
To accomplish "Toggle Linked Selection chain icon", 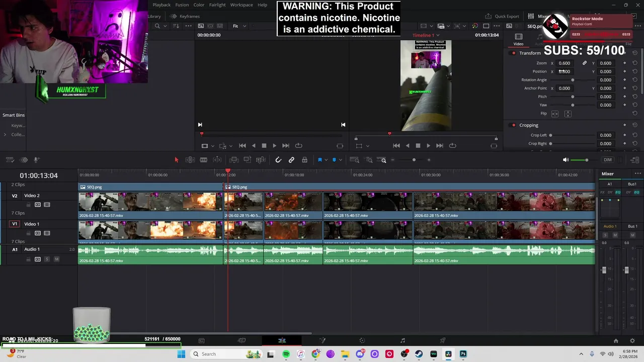I will tap(291, 160).
